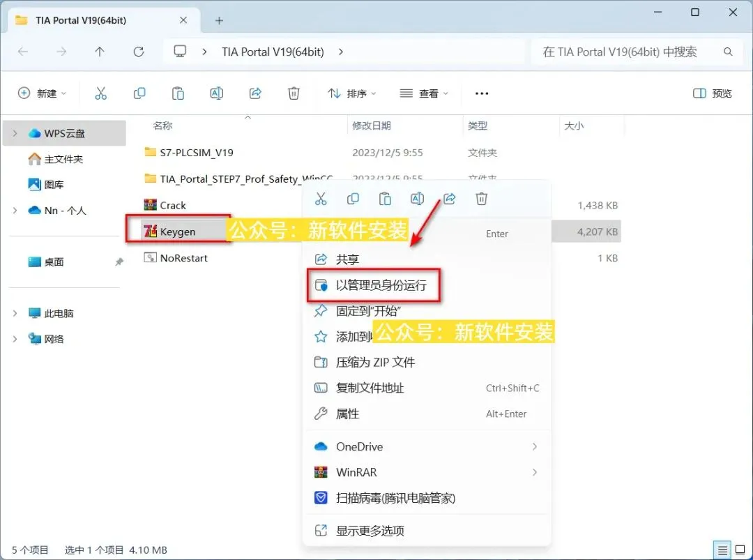Click the toolbar Share icon

[x=255, y=93]
